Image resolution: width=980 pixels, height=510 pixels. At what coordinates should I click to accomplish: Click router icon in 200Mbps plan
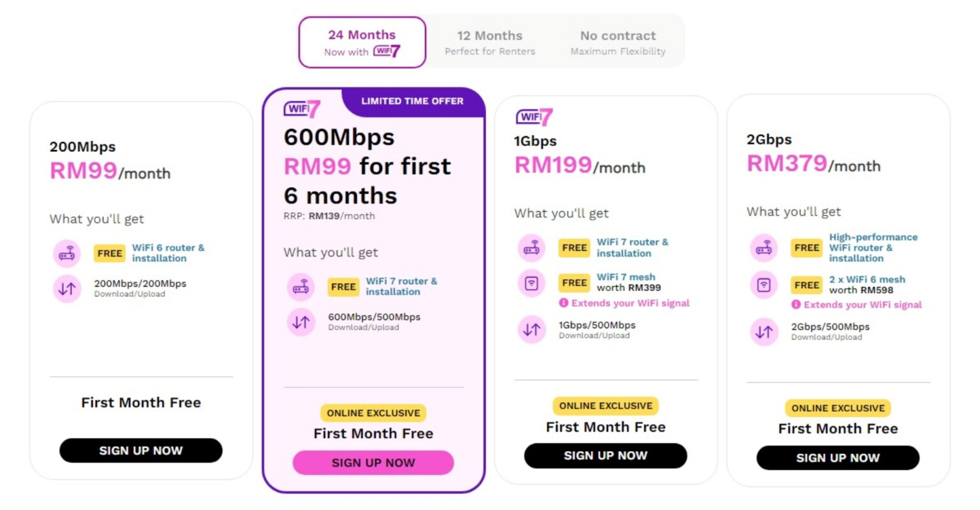pos(67,253)
